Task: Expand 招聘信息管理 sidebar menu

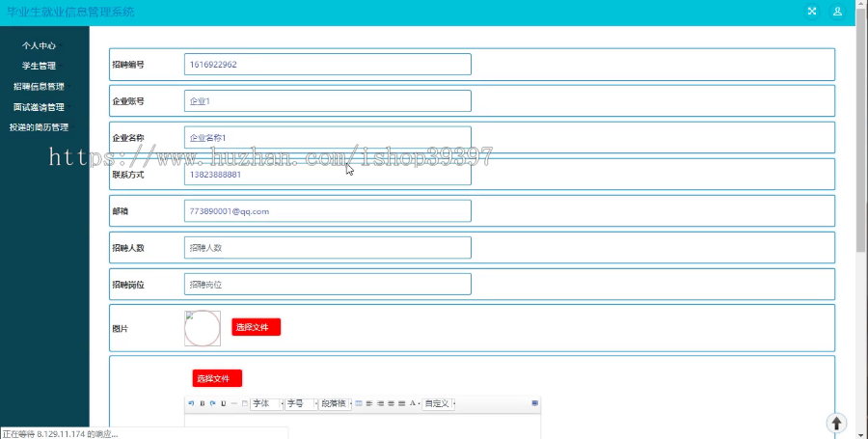Action: (x=39, y=87)
